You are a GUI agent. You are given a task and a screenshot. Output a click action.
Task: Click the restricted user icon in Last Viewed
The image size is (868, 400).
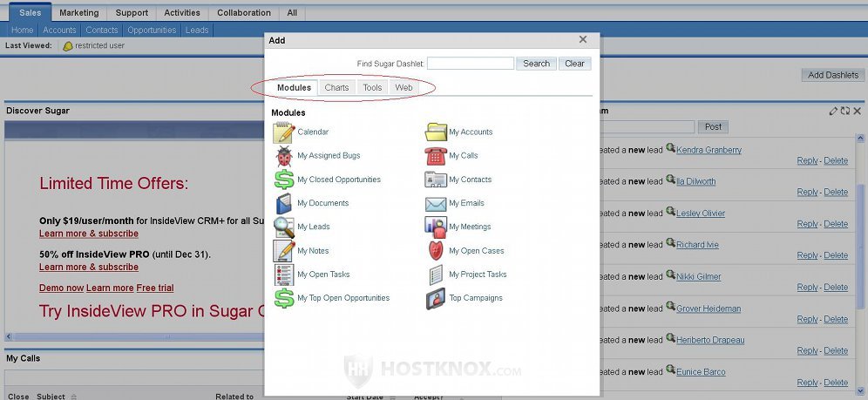(x=67, y=46)
